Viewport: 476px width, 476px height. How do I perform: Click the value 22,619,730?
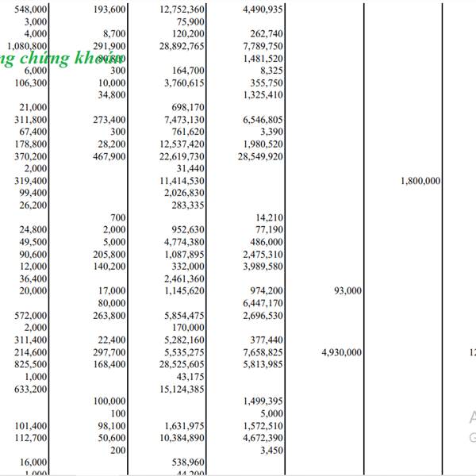(182, 156)
